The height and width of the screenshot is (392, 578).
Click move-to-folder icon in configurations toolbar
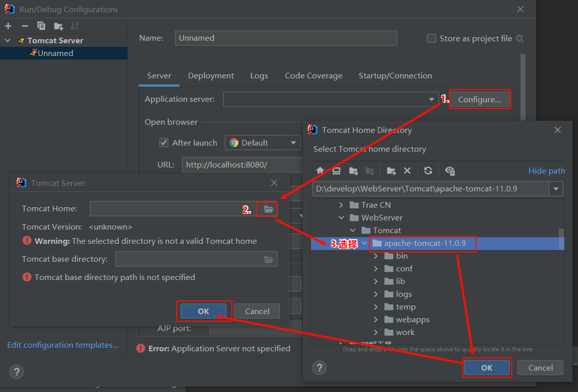click(x=58, y=26)
